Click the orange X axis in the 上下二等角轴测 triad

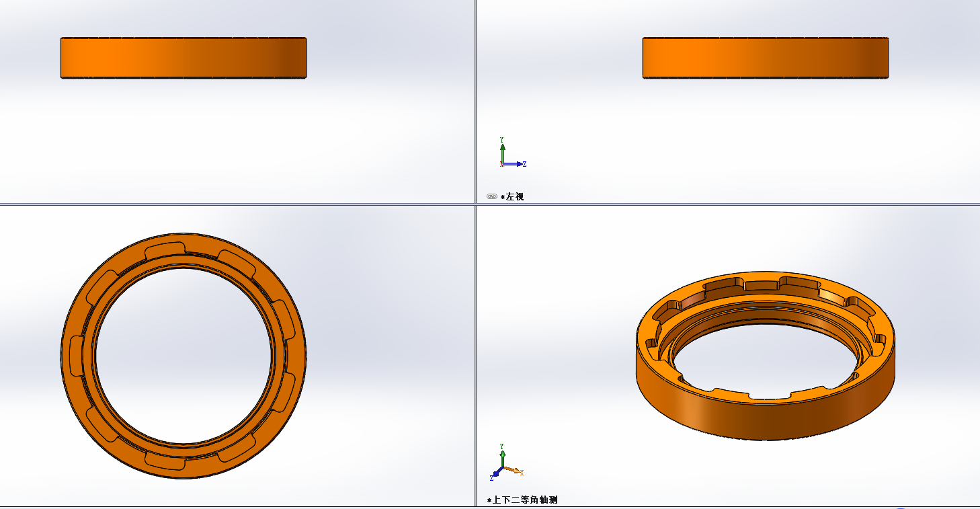514,470
